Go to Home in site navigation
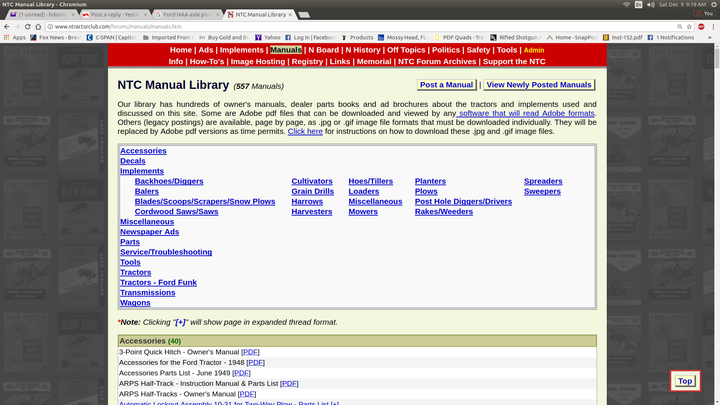The image size is (720, 405). point(180,50)
